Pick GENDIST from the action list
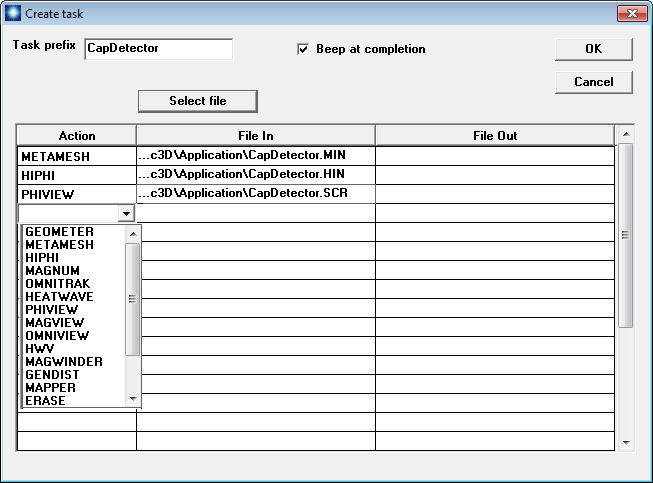This screenshot has width=653, height=483. click(53, 375)
